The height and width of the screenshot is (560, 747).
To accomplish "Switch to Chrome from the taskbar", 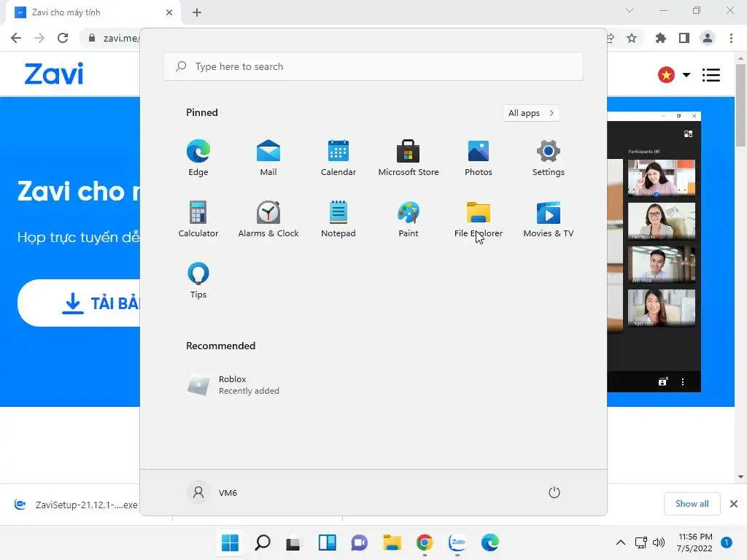I will tap(425, 542).
